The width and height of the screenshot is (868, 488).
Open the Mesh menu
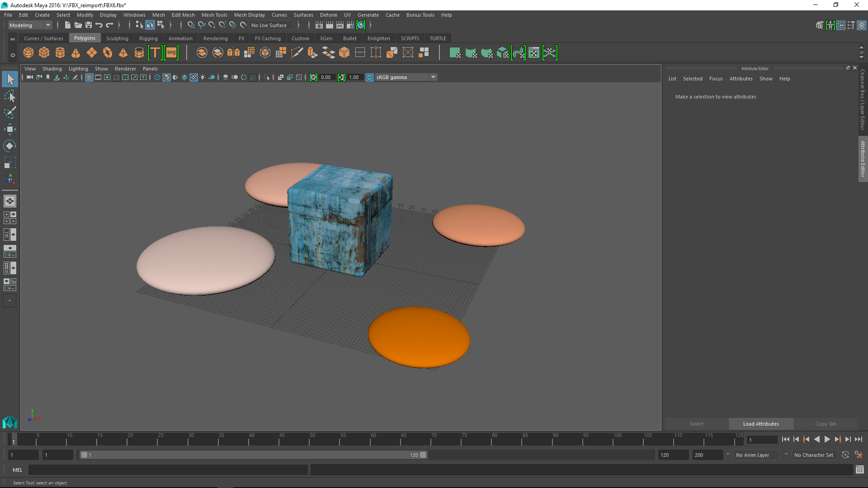click(x=158, y=14)
